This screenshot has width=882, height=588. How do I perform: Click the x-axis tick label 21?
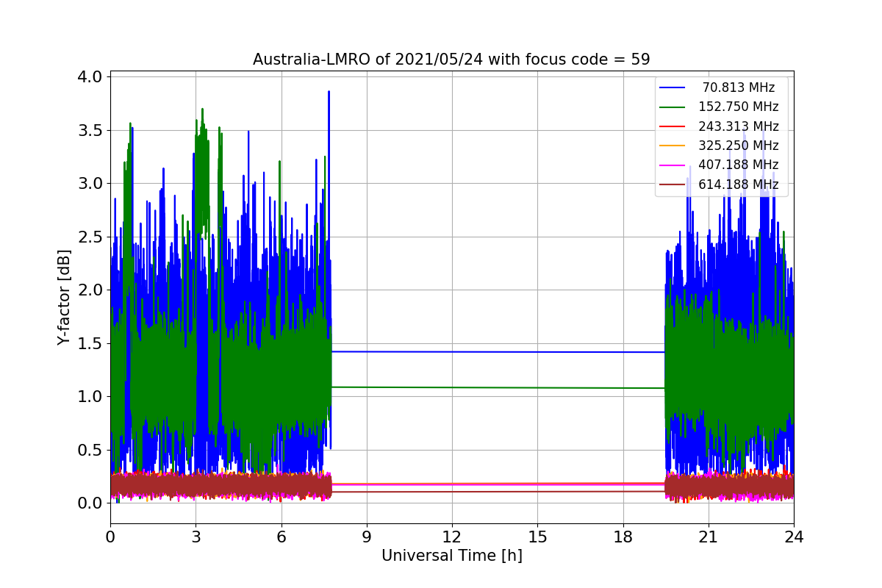click(708, 537)
